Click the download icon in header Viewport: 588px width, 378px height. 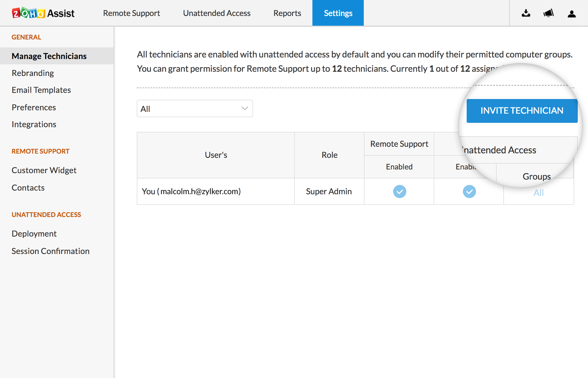coord(526,13)
